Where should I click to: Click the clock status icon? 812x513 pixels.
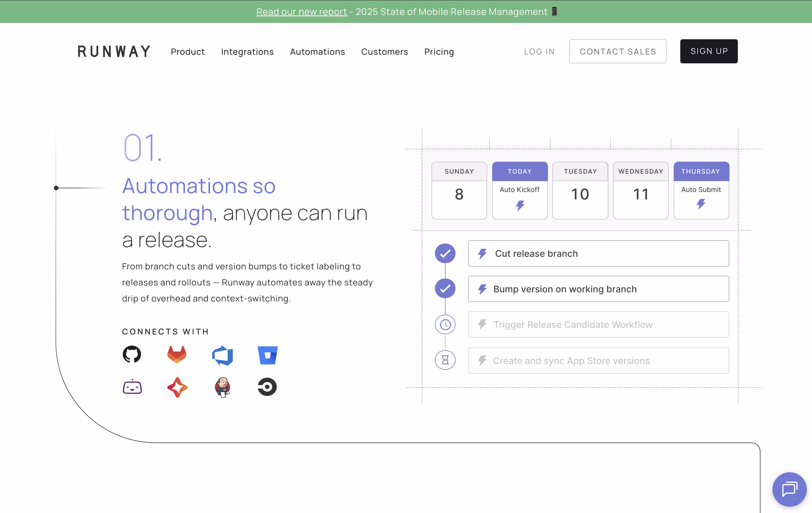tap(445, 325)
